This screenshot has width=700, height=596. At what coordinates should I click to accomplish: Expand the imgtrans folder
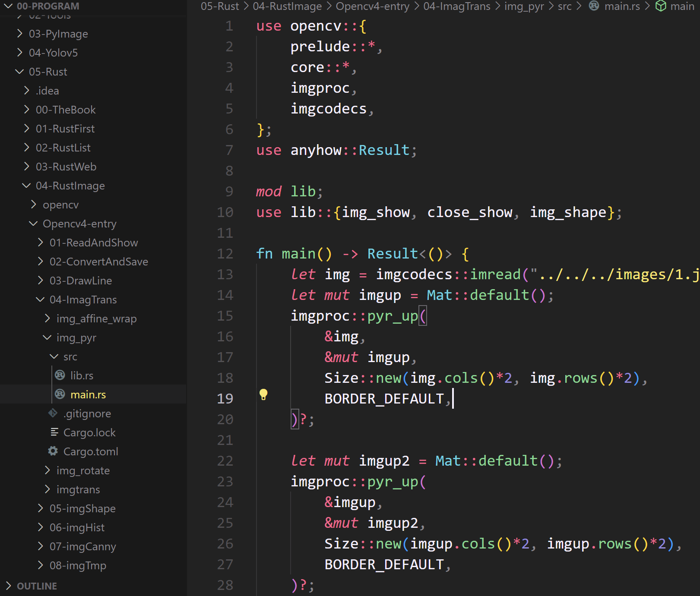pyautogui.click(x=47, y=489)
